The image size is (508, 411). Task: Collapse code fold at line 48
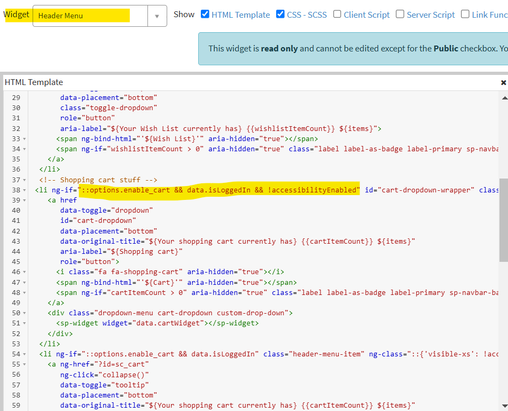(24, 293)
